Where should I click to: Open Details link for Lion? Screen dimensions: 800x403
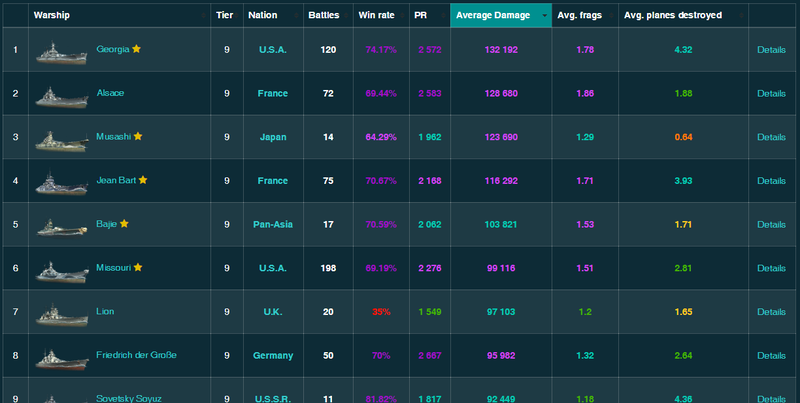(x=771, y=312)
